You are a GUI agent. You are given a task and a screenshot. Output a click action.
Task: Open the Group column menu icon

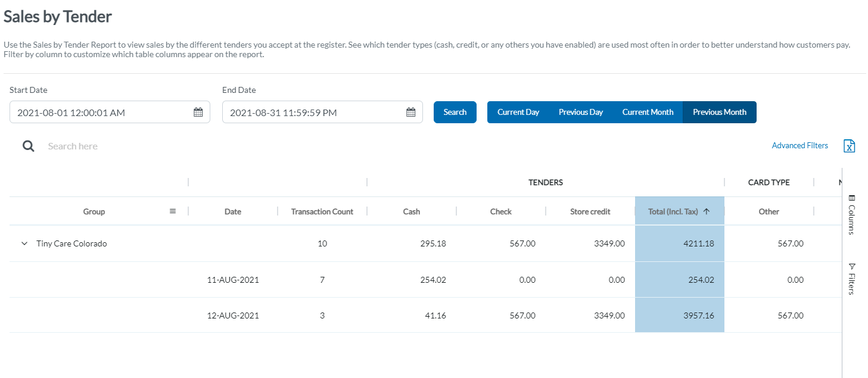(173, 211)
